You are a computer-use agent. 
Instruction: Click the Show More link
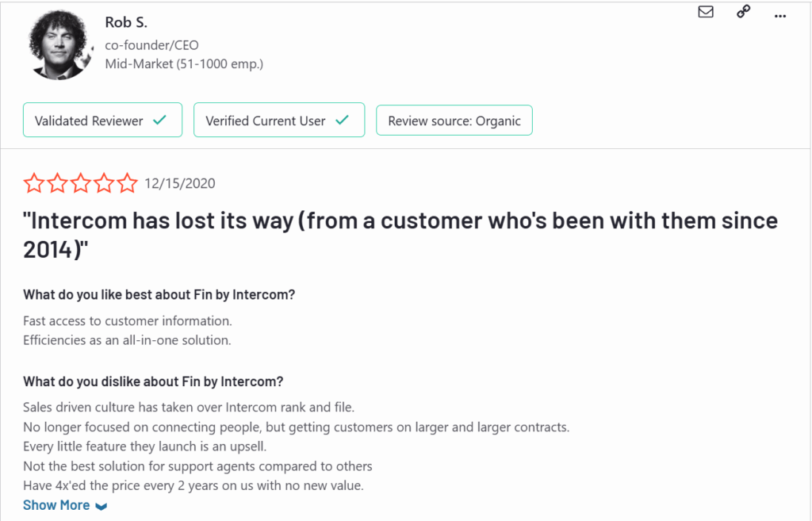click(56, 505)
